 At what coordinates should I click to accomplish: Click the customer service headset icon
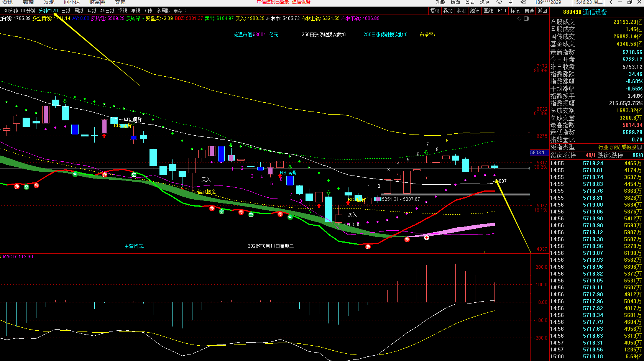499,2
